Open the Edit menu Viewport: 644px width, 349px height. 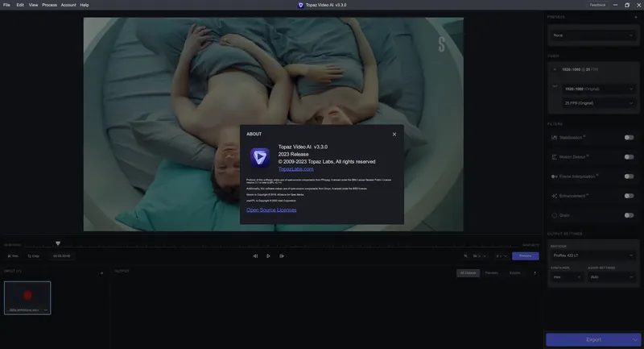click(20, 5)
